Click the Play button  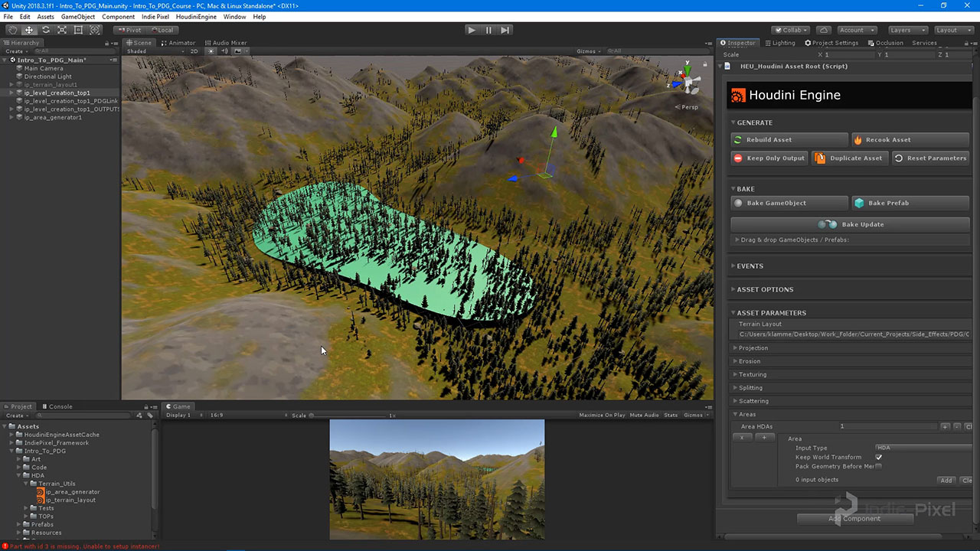(x=472, y=30)
